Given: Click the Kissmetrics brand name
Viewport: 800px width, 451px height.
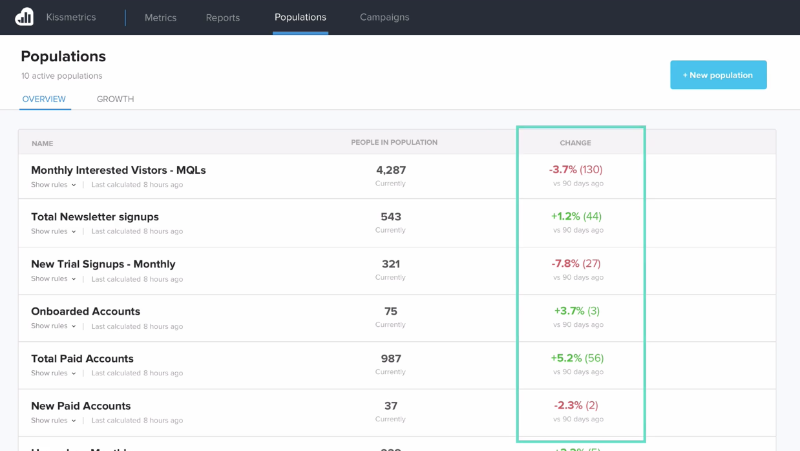Looking at the screenshot, I should (71, 17).
